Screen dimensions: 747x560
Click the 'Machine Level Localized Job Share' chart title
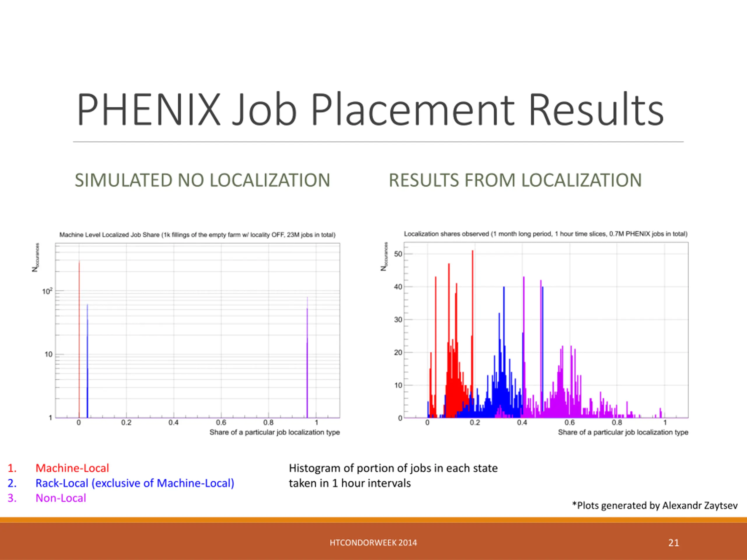coord(198,235)
